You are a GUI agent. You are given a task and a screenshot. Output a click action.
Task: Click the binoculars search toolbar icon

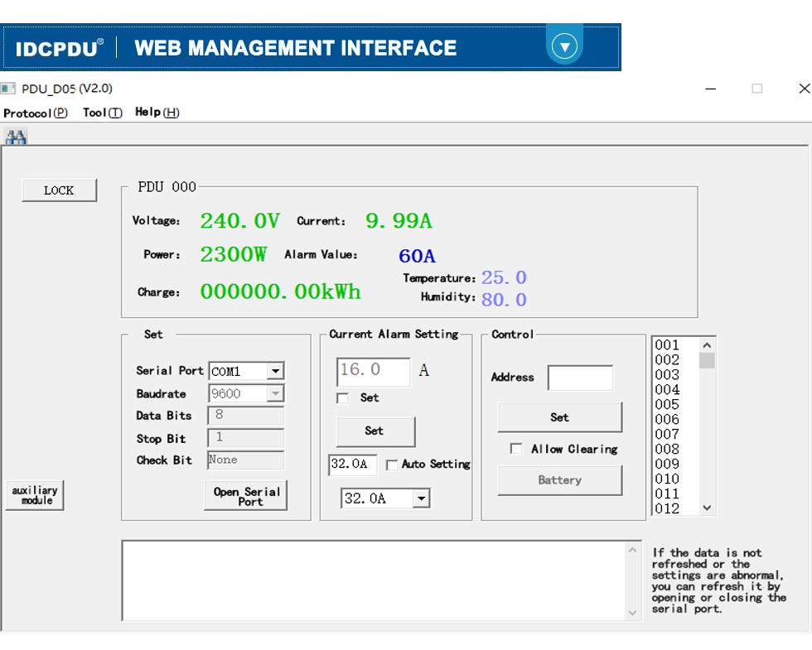tap(16, 137)
